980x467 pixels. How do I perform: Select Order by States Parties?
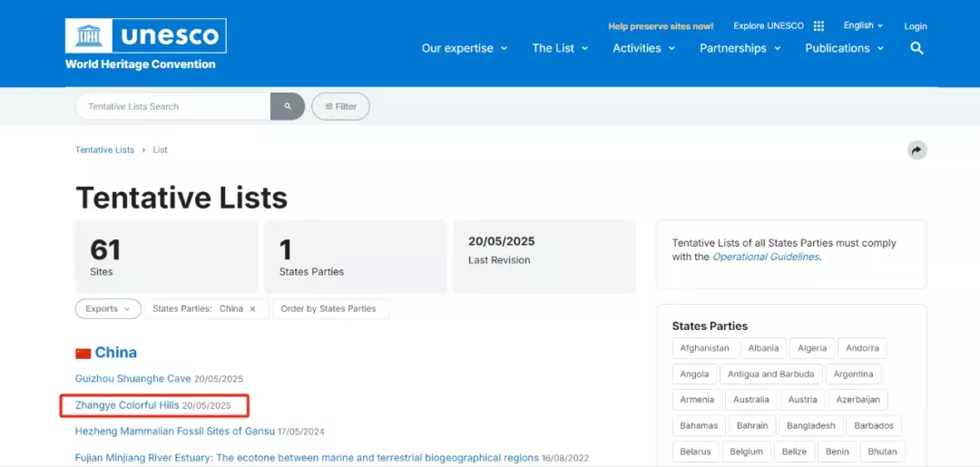pyautogui.click(x=328, y=309)
